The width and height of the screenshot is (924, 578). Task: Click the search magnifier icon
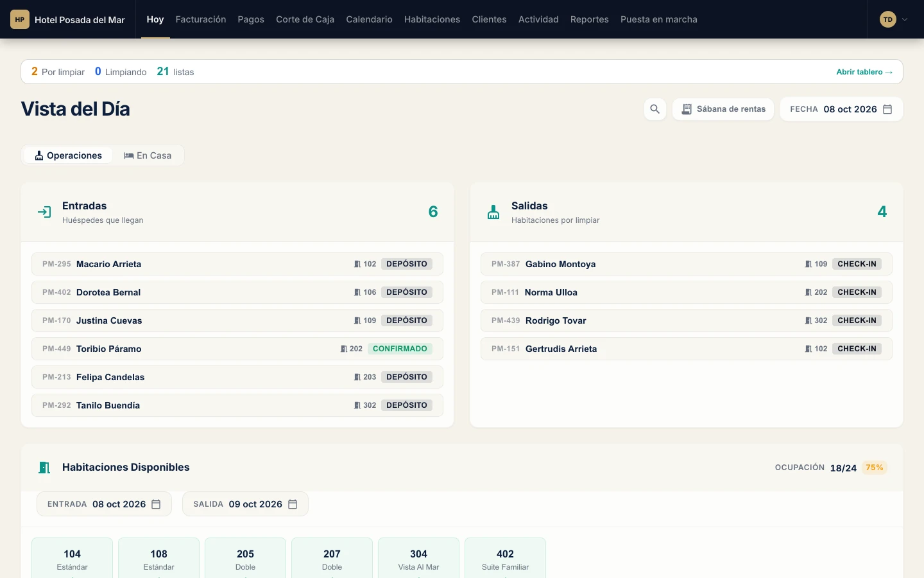654,109
